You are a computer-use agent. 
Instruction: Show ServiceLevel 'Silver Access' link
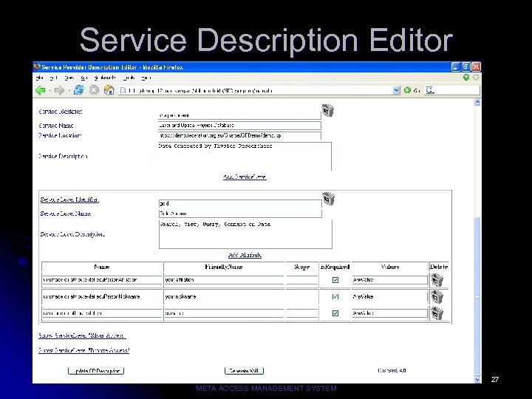pos(82,335)
